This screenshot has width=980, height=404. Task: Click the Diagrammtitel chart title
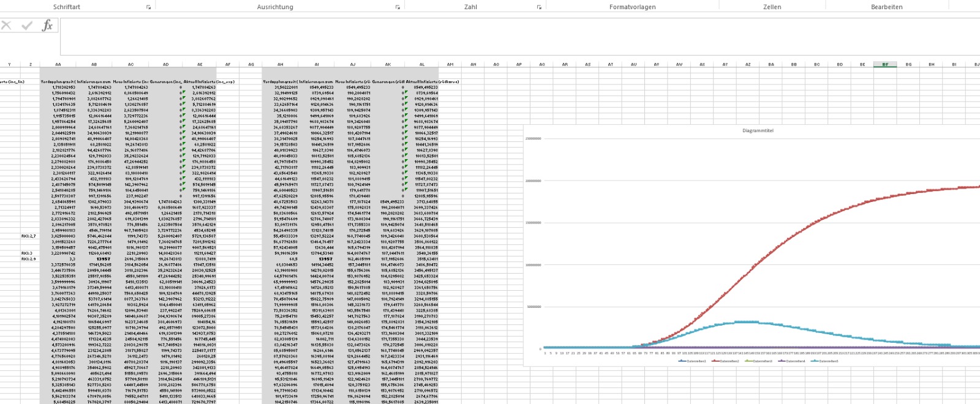point(758,131)
